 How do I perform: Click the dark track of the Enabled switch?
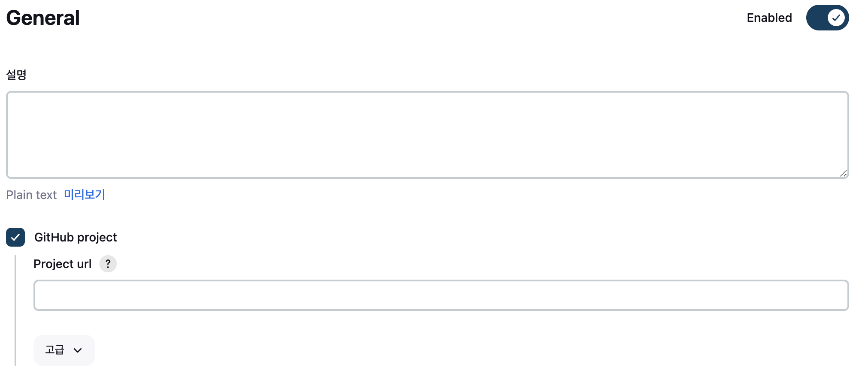coord(817,18)
